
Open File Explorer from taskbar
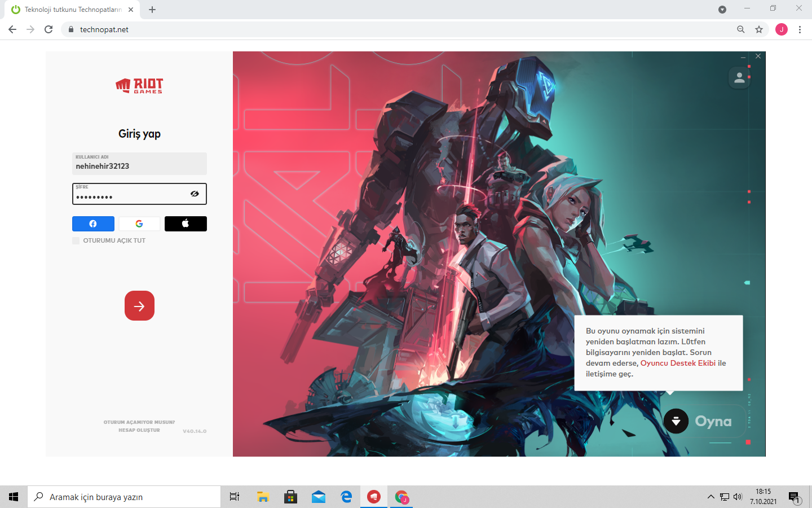tap(263, 497)
